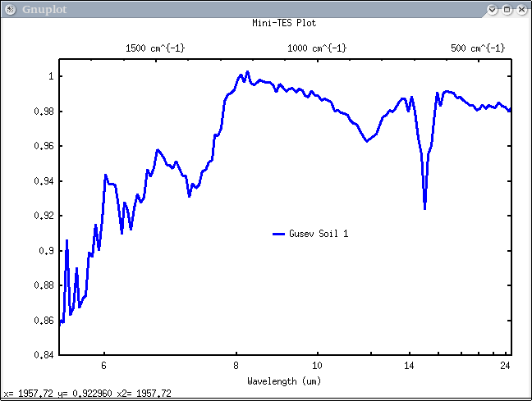Click the y-axis tick label 0.86
Viewport: 532px width, 401px height.
[x=44, y=321]
